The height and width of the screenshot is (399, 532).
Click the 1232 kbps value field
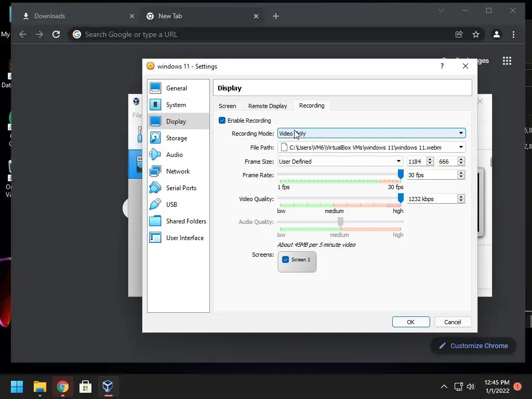click(x=432, y=199)
